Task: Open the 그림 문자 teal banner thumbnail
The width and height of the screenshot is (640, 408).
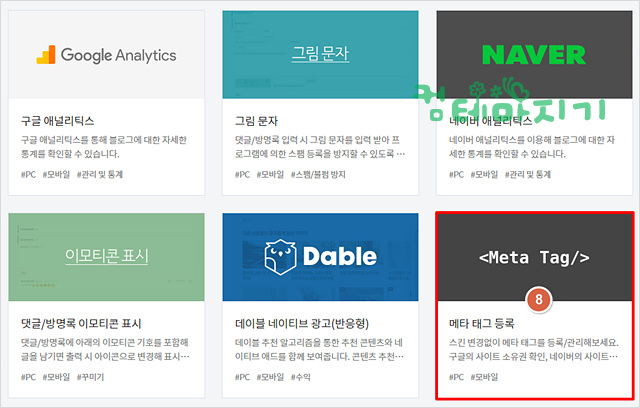Action: click(320, 55)
